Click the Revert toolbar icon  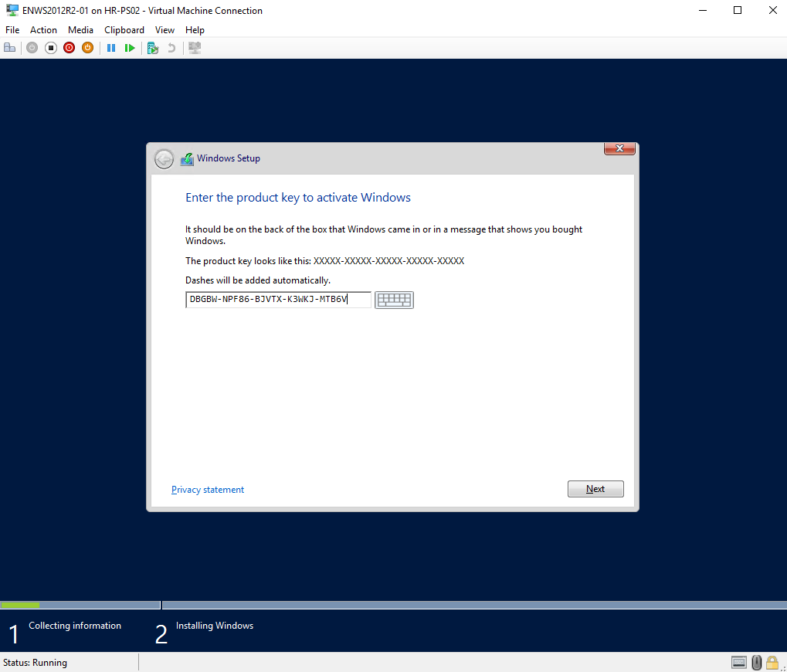(x=171, y=48)
